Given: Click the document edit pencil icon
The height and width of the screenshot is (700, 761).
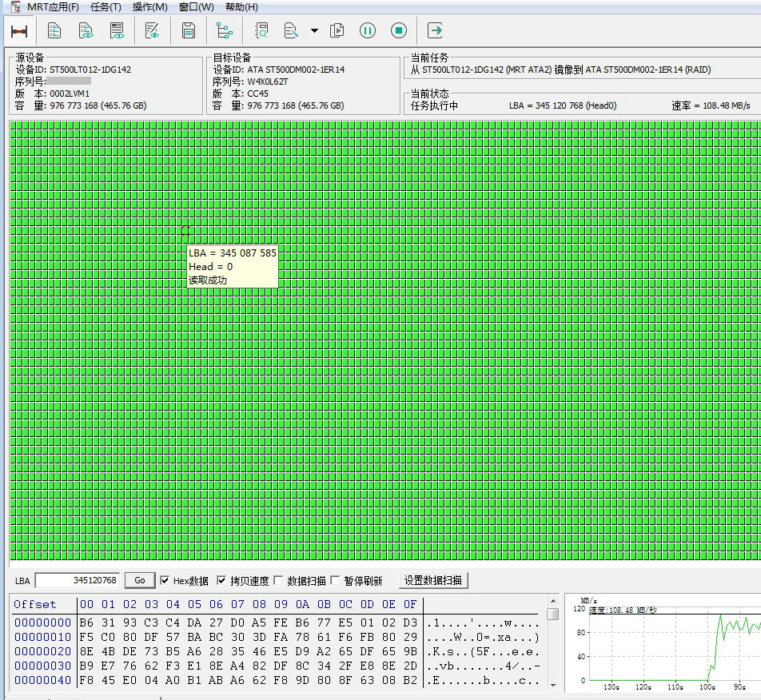Looking at the screenshot, I should (291, 30).
